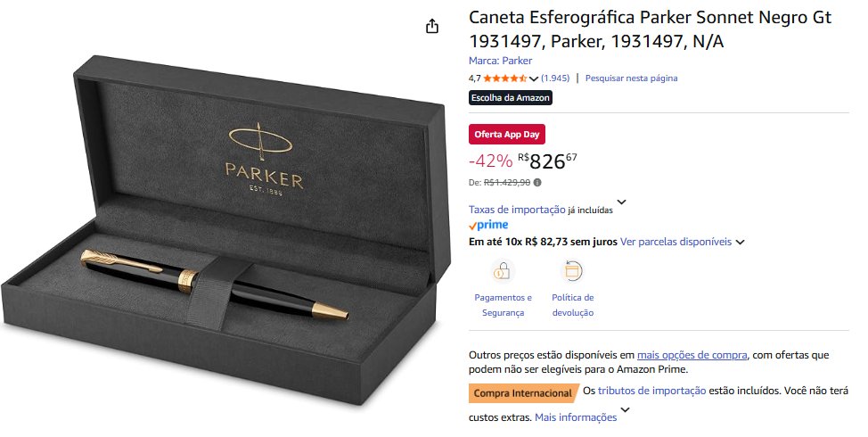Expand Ver parcelas disponíveis chevron
The height and width of the screenshot is (437, 868).
point(741,242)
